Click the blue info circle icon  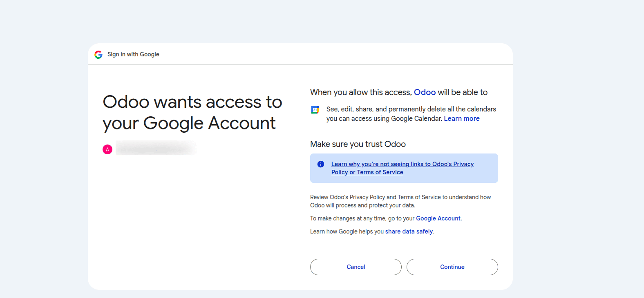point(321,164)
